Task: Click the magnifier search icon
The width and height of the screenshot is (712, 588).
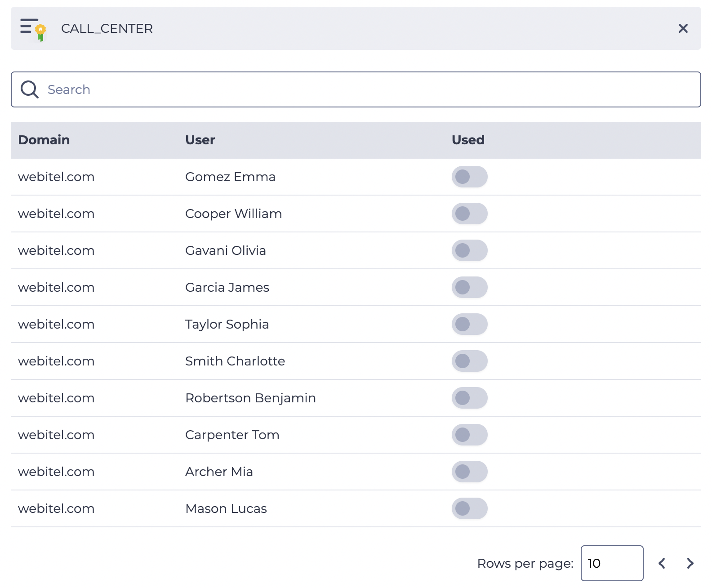Action: click(x=30, y=89)
